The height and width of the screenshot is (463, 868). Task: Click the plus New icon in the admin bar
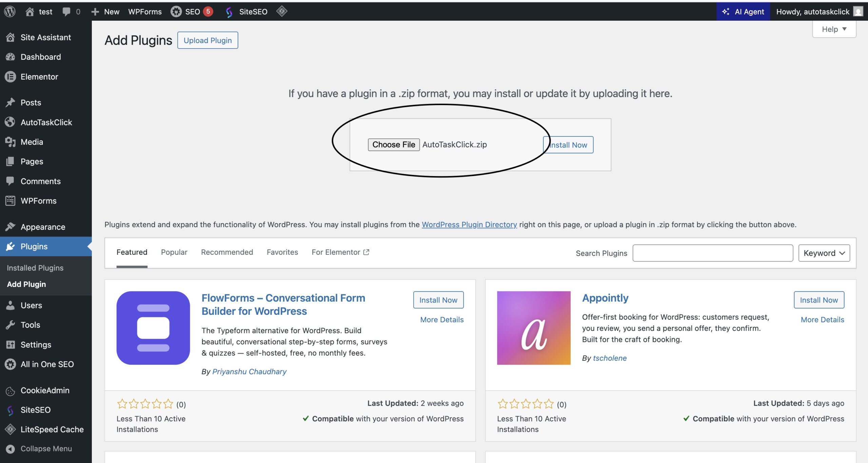95,12
